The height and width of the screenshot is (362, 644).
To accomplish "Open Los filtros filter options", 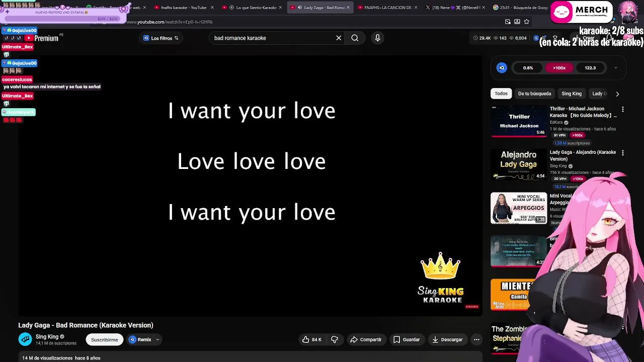I will pyautogui.click(x=161, y=38).
